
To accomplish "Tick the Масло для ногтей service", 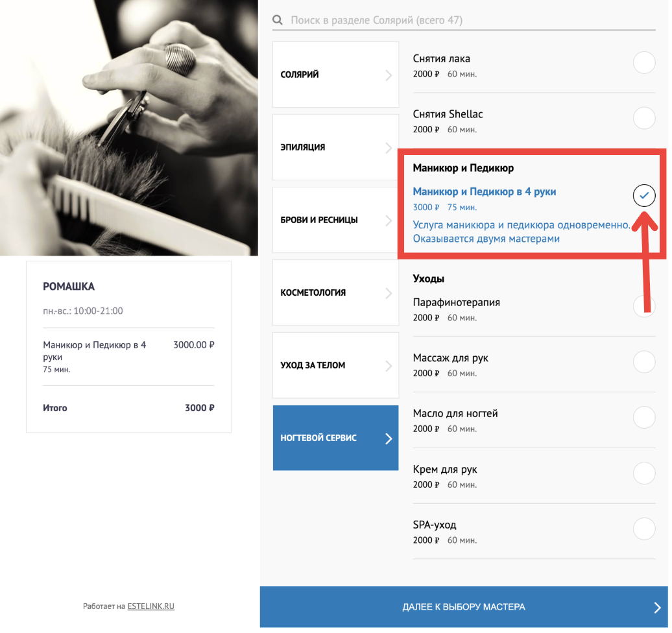I will pyautogui.click(x=643, y=418).
